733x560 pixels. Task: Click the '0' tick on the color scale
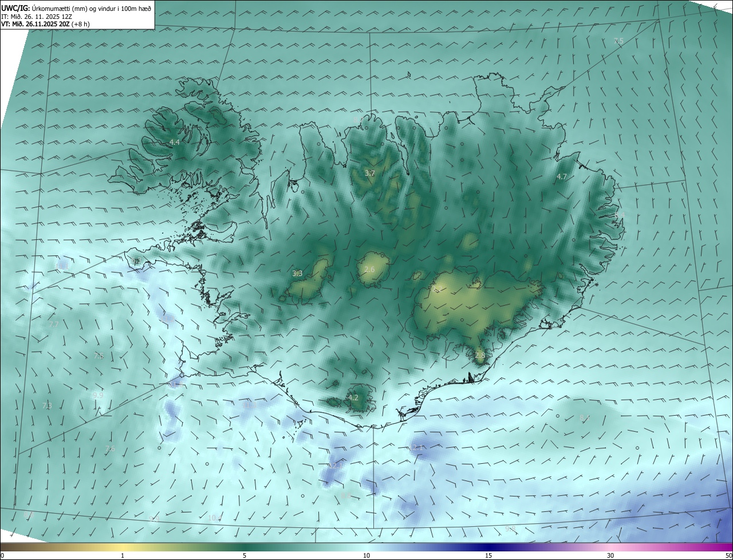[2, 555]
